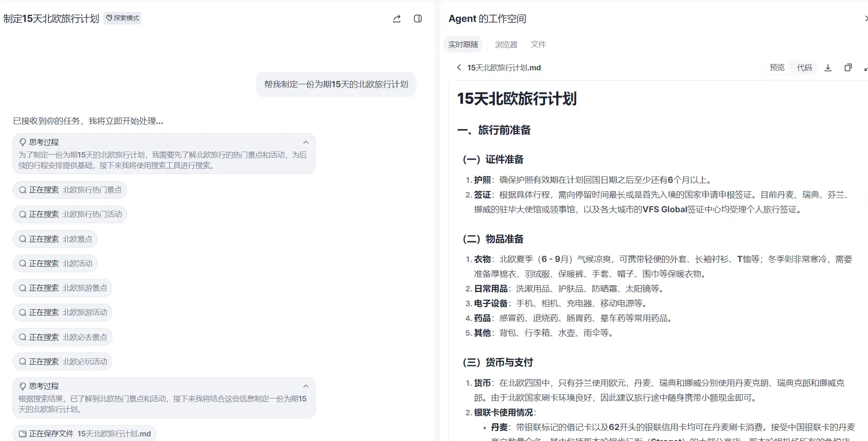Click subheading (二) 物品准备
The image size is (868, 441).
(493, 239)
